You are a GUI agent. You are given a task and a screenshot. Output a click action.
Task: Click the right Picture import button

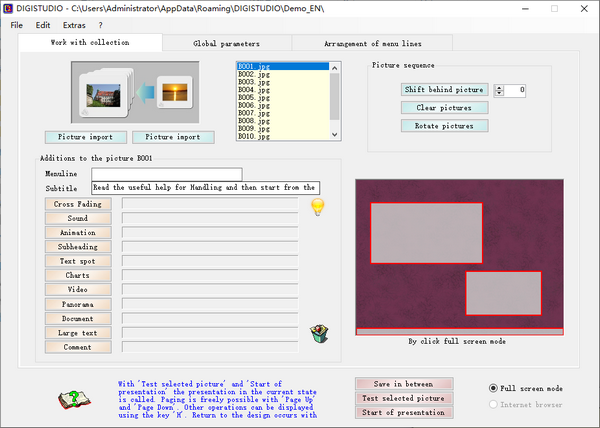(x=173, y=137)
